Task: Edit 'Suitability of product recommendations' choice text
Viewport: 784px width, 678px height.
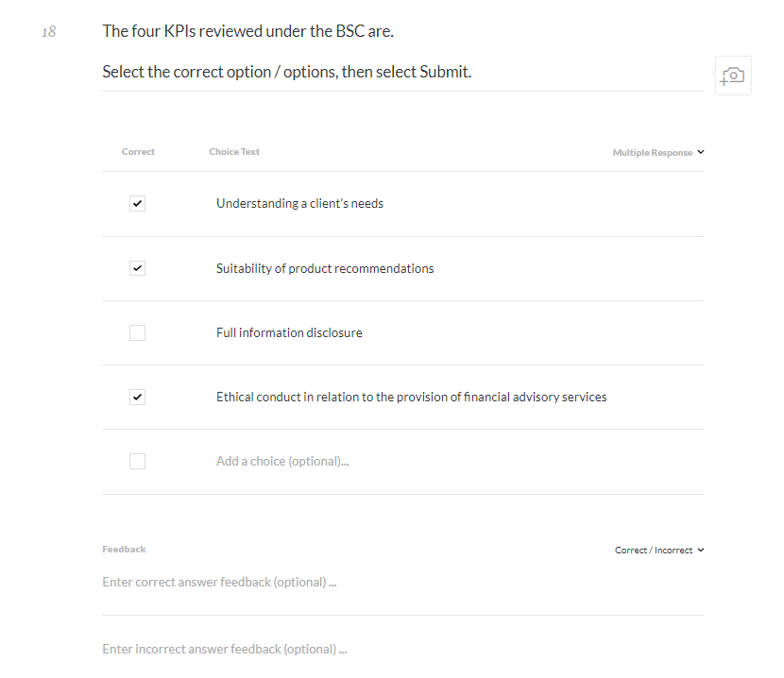Action: [x=325, y=269]
